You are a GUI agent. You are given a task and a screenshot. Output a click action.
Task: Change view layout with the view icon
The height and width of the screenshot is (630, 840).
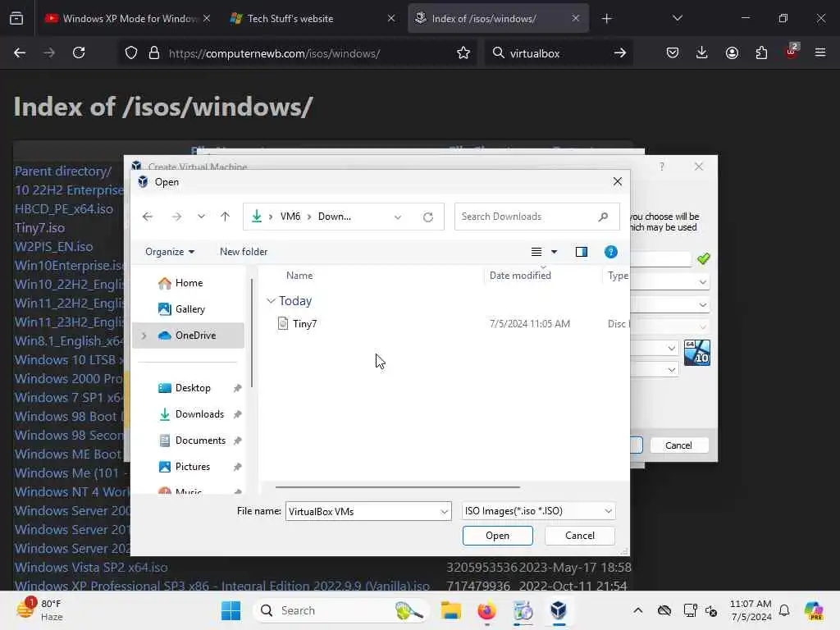[536, 252]
